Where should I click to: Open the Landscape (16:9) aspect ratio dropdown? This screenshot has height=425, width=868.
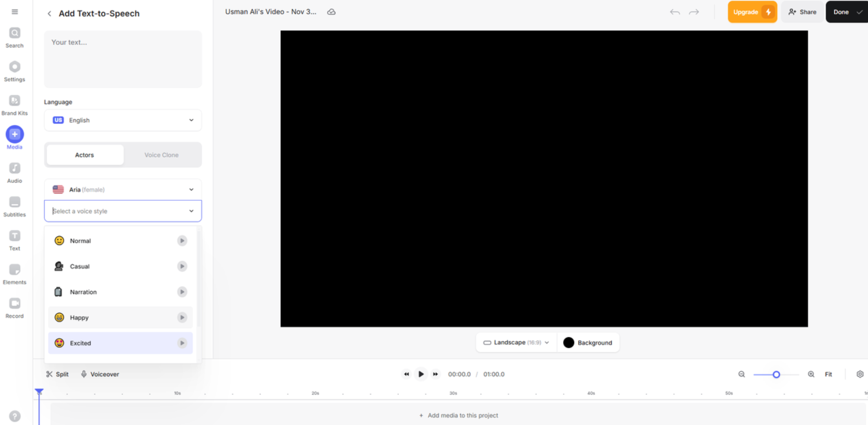coord(515,342)
